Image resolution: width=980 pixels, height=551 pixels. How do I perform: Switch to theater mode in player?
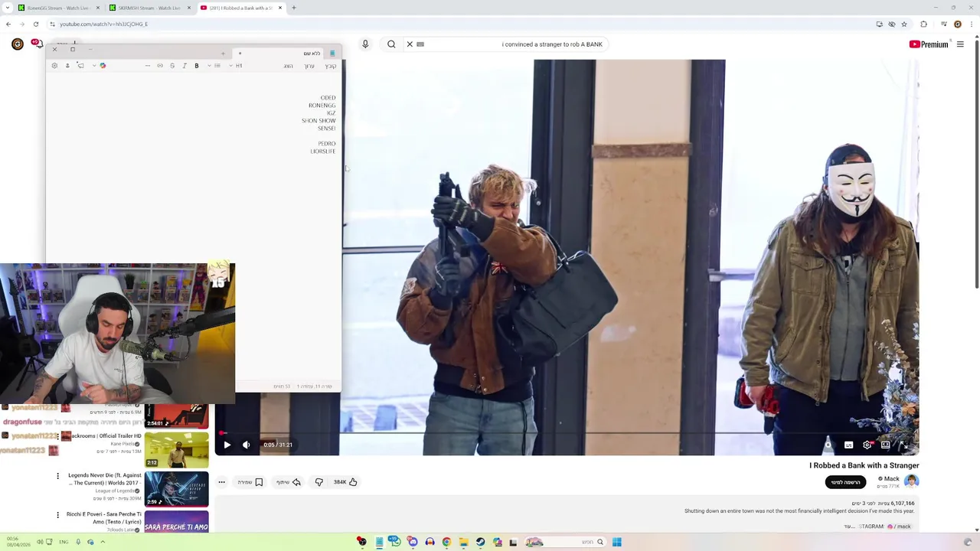pyautogui.click(x=885, y=445)
